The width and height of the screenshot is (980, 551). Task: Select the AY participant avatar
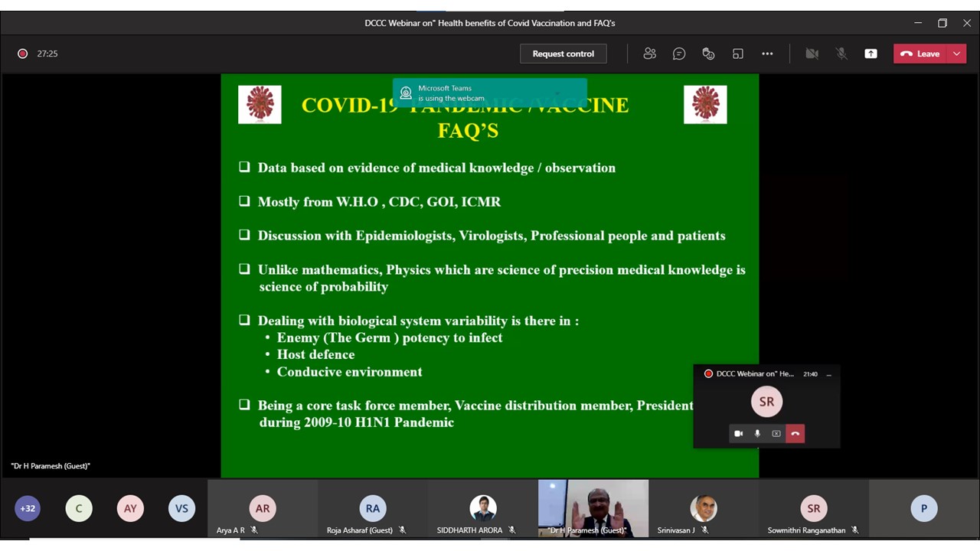(130, 508)
